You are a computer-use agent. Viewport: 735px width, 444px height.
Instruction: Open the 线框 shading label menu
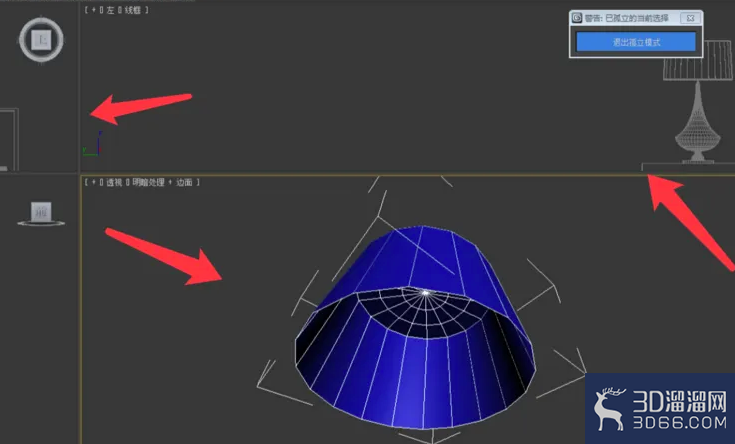[132, 10]
